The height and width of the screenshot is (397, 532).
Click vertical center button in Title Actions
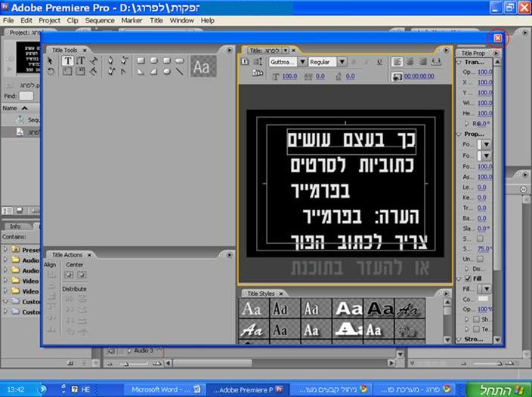click(69, 275)
